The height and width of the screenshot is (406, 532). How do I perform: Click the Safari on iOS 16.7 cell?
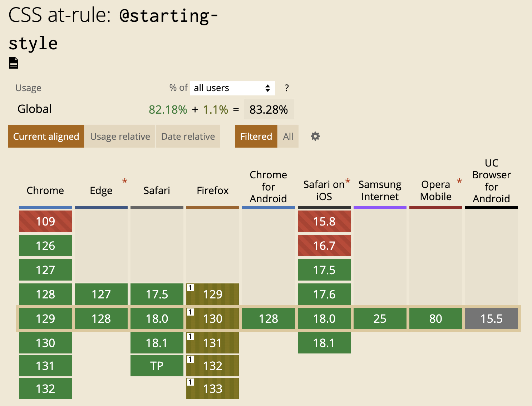tap(324, 246)
